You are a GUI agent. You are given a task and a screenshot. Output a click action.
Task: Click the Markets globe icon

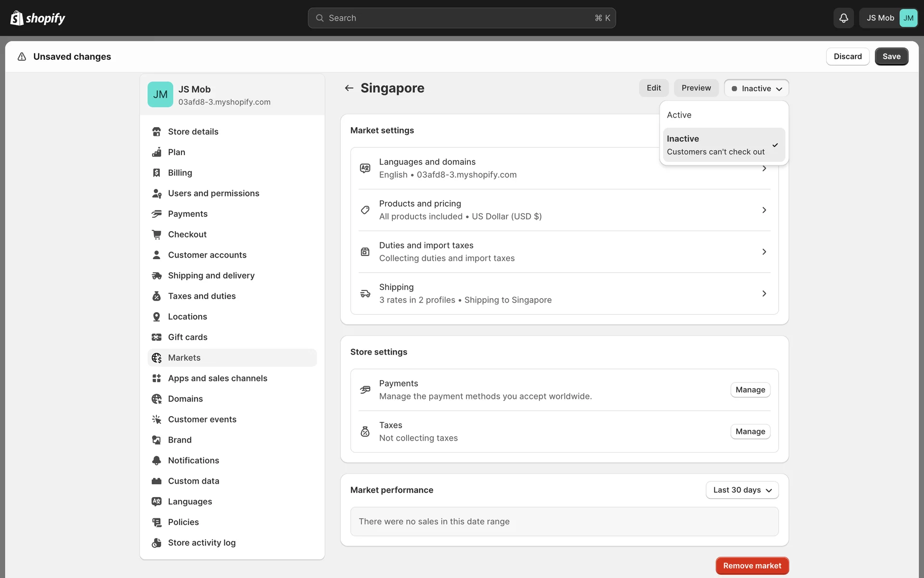pos(156,358)
